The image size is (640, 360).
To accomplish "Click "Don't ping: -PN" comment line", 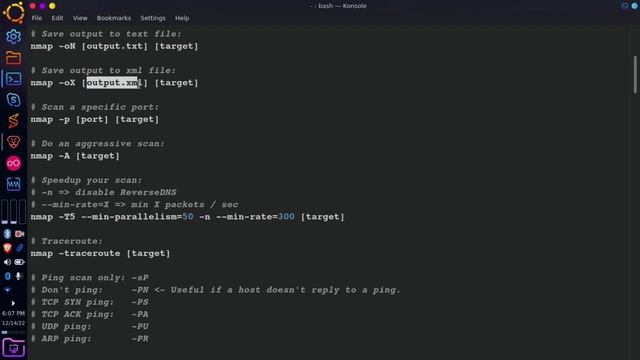I will point(216,290).
